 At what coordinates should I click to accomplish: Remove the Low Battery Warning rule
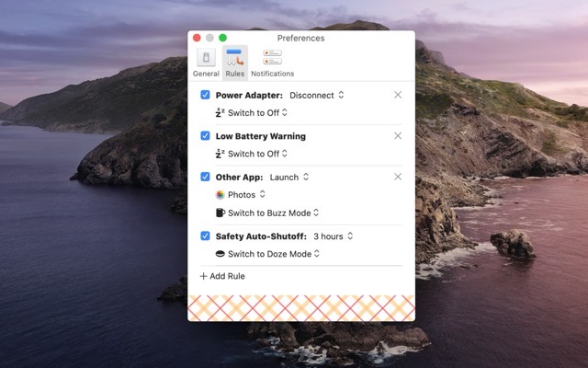[x=398, y=136]
